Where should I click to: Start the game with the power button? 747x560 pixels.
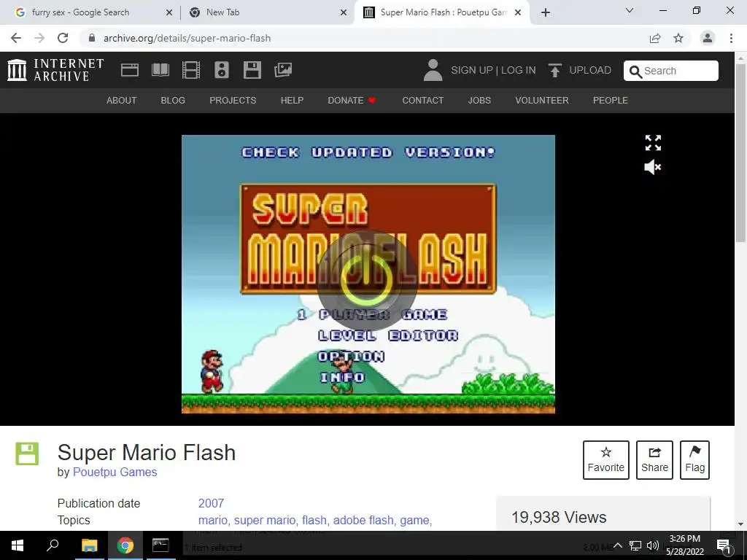[x=367, y=281]
